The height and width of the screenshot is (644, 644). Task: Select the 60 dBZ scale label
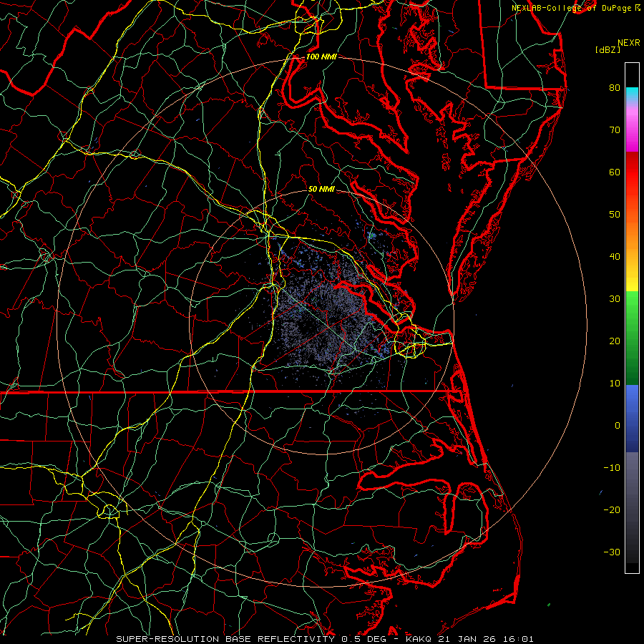coord(613,172)
